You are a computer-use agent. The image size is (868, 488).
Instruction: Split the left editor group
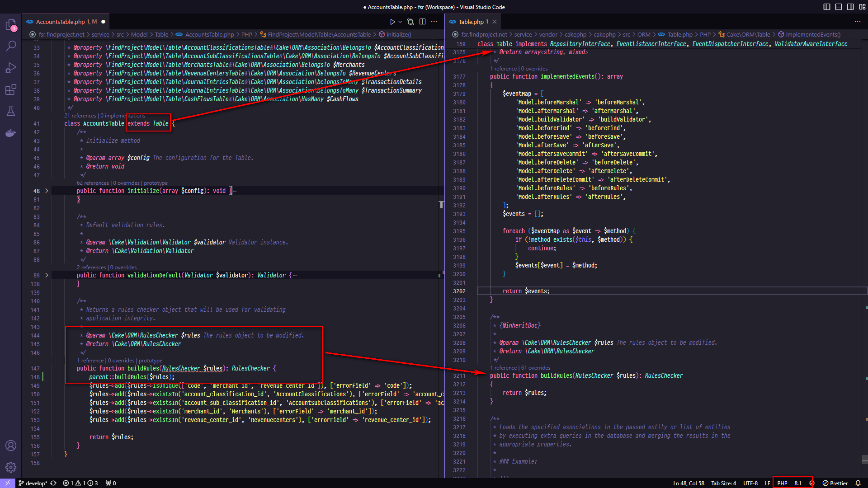(422, 22)
